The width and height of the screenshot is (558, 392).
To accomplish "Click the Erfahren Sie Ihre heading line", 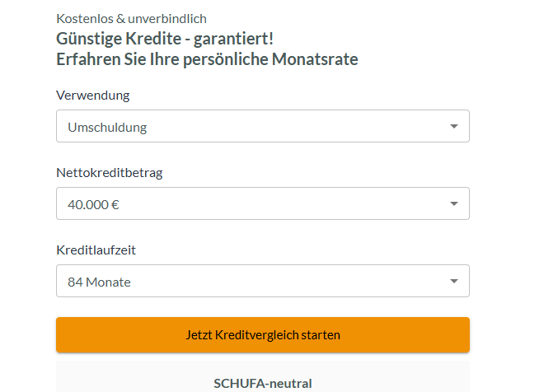I will pos(206,59).
